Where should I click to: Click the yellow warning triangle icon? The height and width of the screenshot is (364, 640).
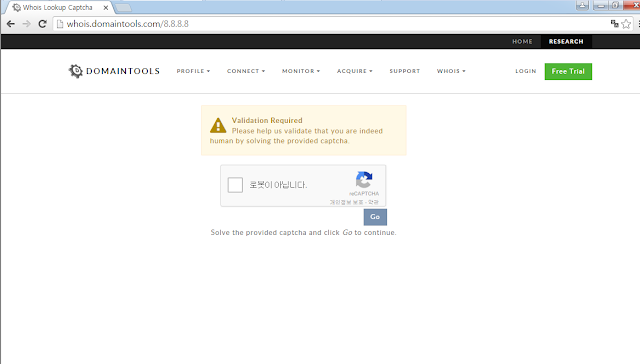coord(218,125)
